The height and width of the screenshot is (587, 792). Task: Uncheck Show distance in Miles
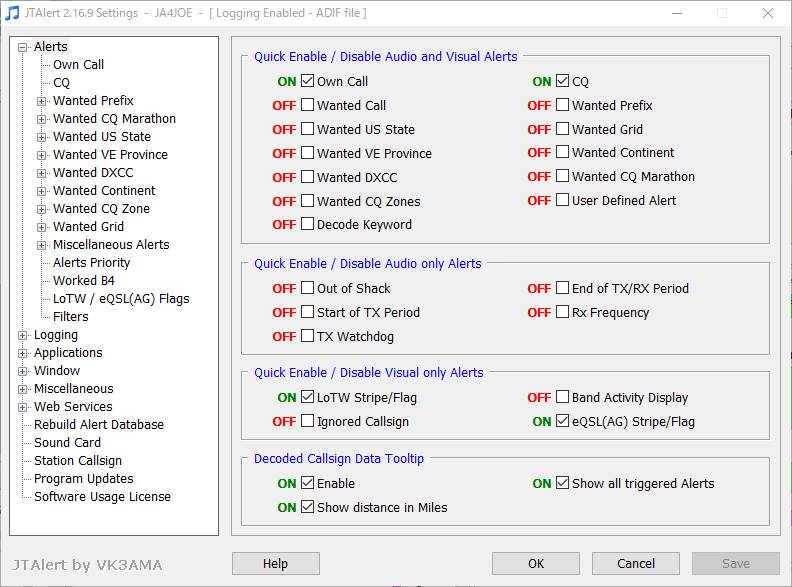(x=307, y=507)
